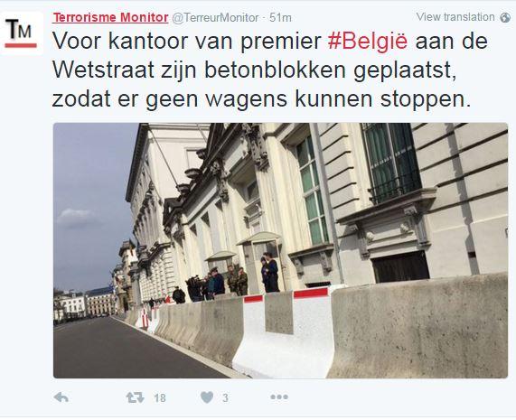Screen dimensions: 516x420
Task: Reply to the tweet via arrow icon
Action: tap(61, 397)
